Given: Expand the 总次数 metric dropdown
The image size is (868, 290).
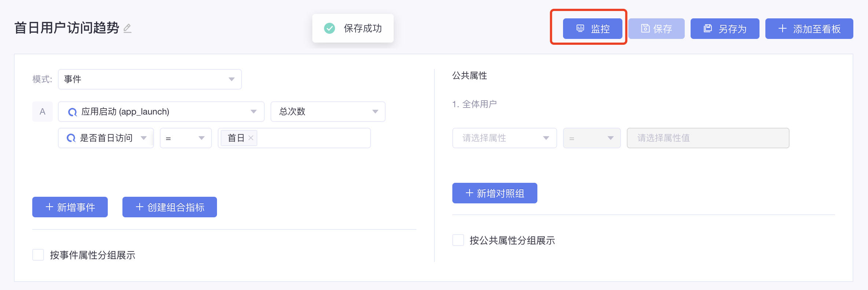Looking at the screenshot, I should pyautogui.click(x=328, y=112).
